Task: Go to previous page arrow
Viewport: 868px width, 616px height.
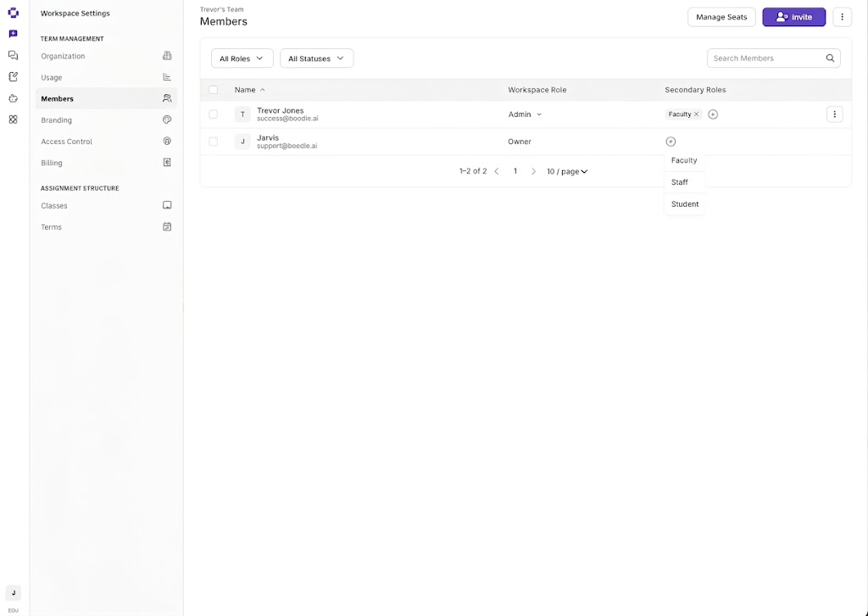Action: (x=497, y=171)
